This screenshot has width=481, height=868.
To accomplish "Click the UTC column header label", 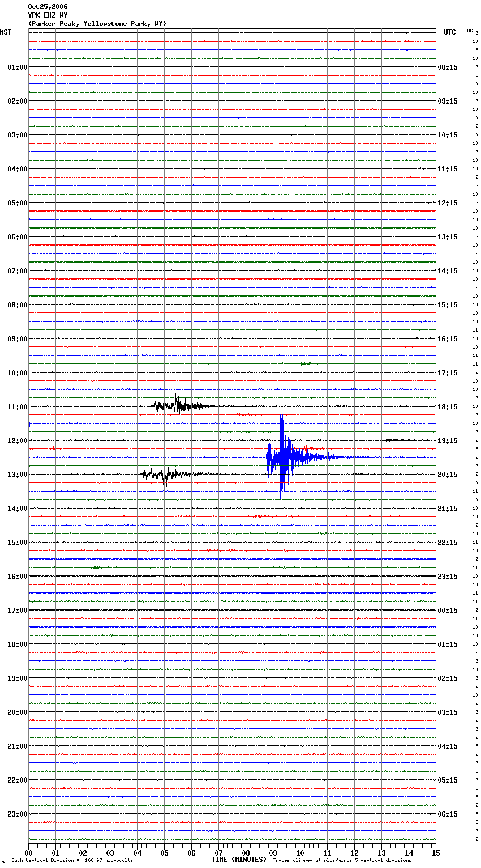I will click(x=450, y=32).
